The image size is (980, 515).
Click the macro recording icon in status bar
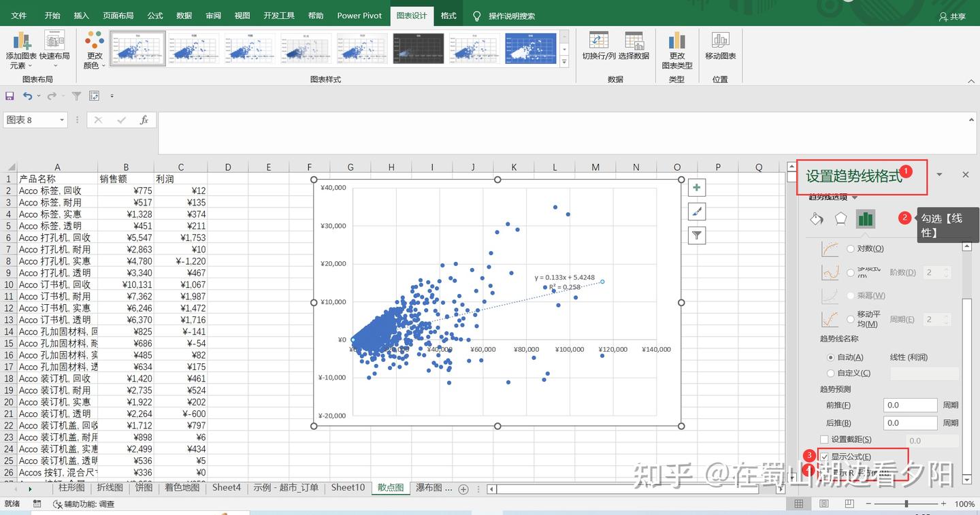tap(37, 504)
